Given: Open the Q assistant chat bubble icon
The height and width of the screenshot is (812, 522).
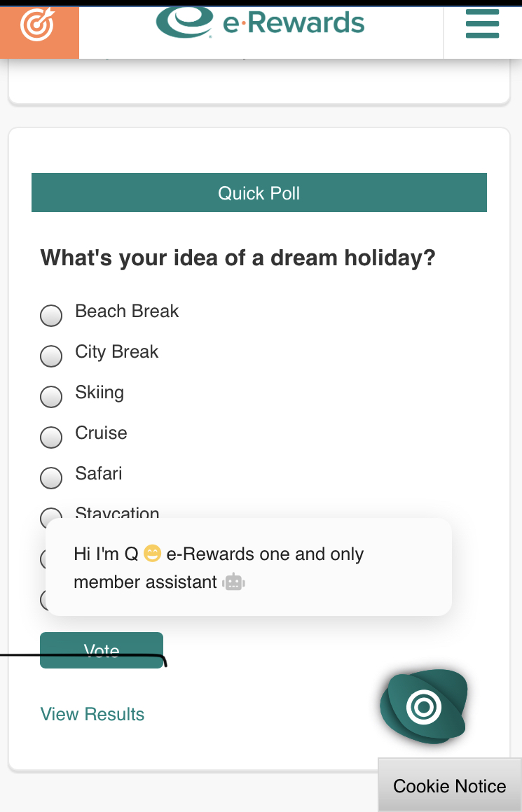Looking at the screenshot, I should coord(423,706).
